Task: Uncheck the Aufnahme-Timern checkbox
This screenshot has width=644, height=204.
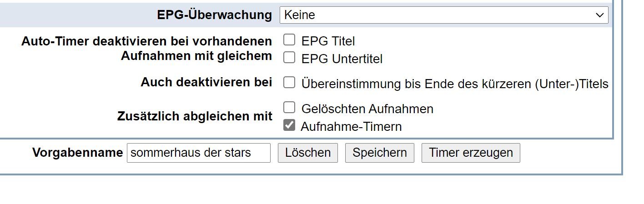Action: pyautogui.click(x=289, y=125)
